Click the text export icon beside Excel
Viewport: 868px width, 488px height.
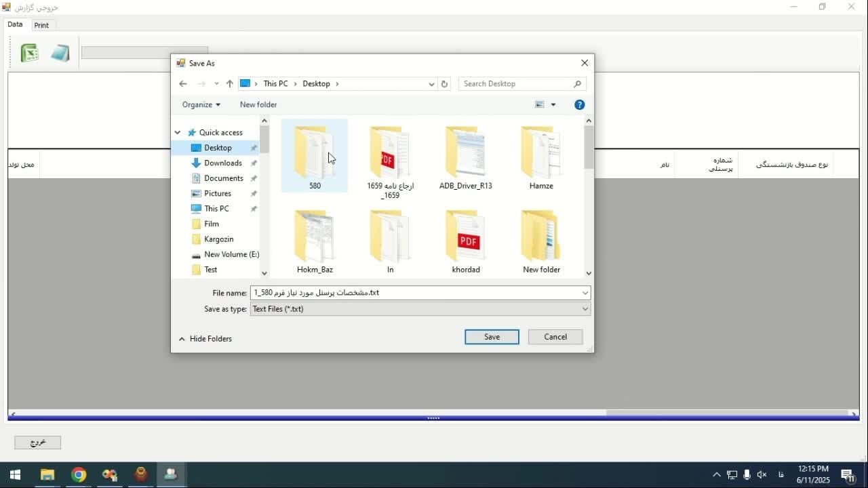(x=60, y=53)
